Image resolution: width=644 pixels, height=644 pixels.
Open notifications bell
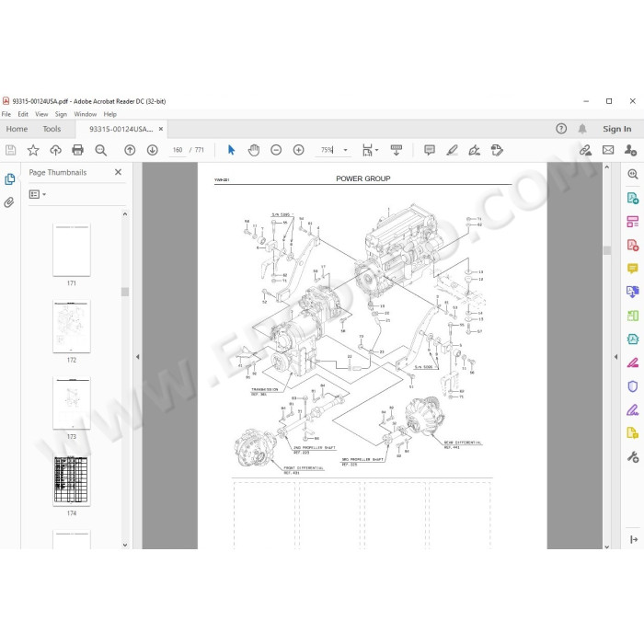click(582, 129)
